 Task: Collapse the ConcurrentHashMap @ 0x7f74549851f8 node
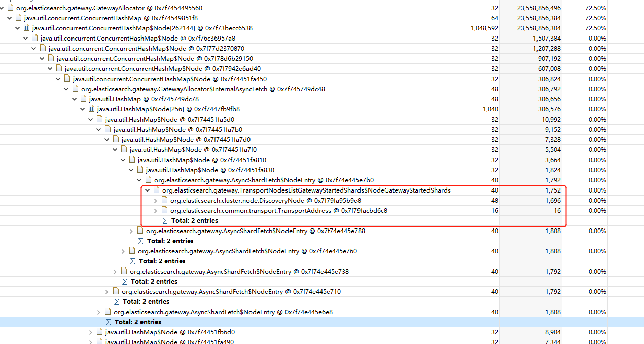[x=10, y=18]
